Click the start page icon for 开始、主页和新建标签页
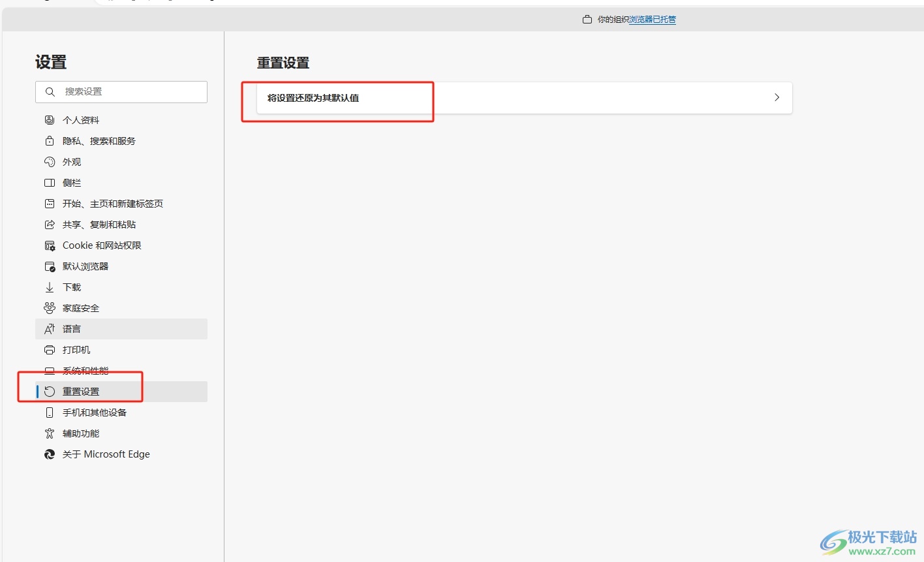 [x=50, y=204]
